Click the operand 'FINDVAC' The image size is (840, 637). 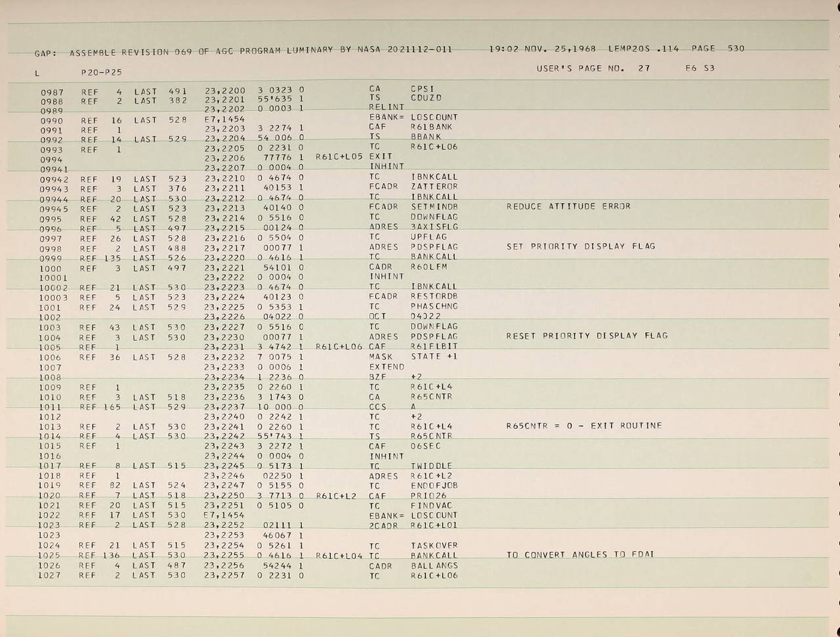coord(431,506)
